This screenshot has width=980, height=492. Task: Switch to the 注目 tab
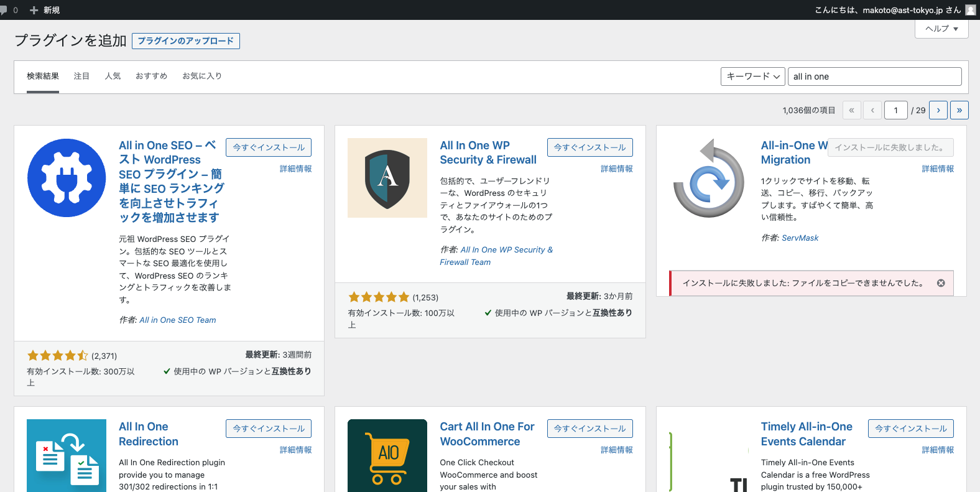pos(82,76)
